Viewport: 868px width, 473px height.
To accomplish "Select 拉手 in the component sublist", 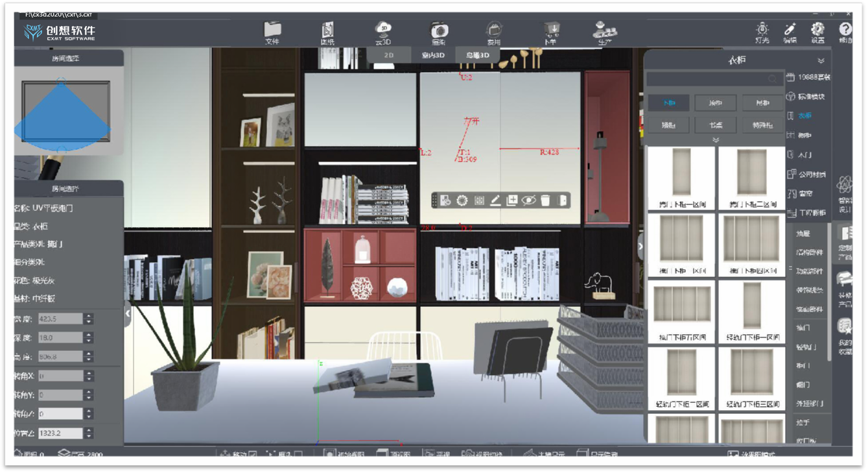I will pyautogui.click(x=803, y=423).
